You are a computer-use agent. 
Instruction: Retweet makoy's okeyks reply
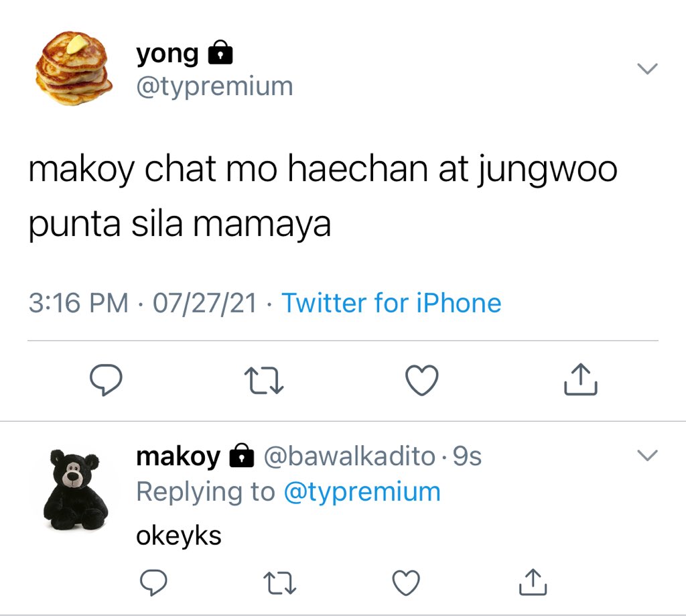click(x=280, y=583)
